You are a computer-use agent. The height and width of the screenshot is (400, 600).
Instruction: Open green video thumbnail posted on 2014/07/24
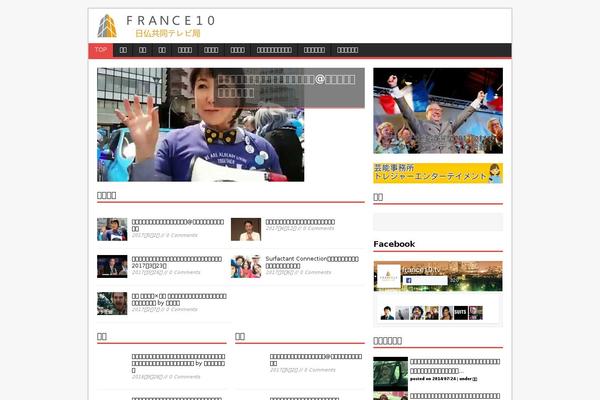[x=391, y=374]
